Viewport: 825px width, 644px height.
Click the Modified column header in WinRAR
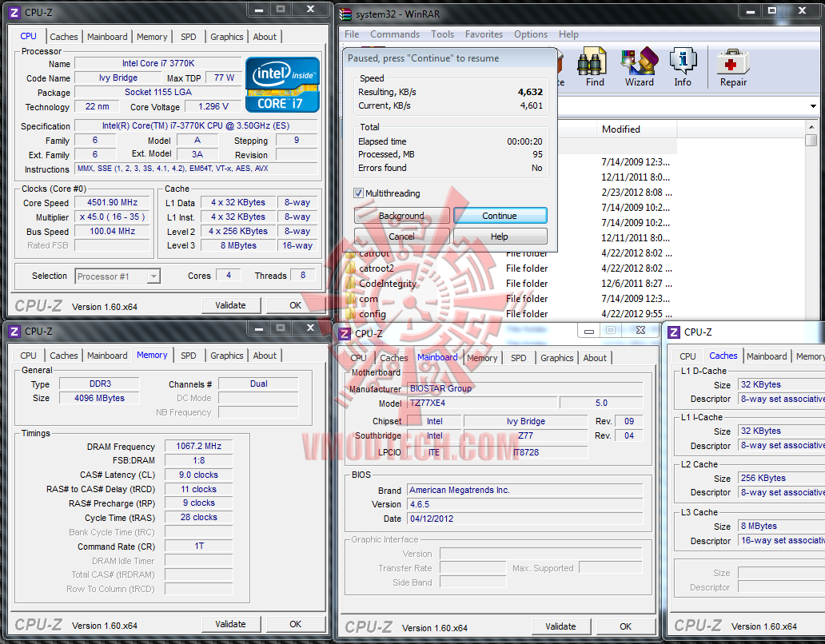coord(636,129)
